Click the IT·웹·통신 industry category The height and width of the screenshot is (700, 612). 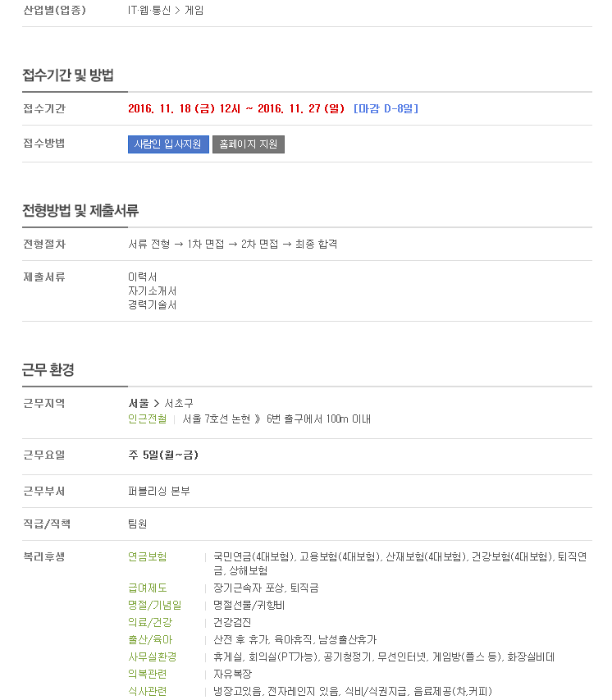click(x=149, y=11)
